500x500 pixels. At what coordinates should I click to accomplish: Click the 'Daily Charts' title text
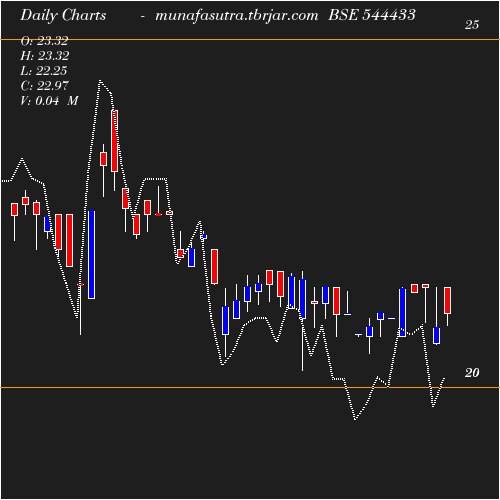click(x=63, y=16)
